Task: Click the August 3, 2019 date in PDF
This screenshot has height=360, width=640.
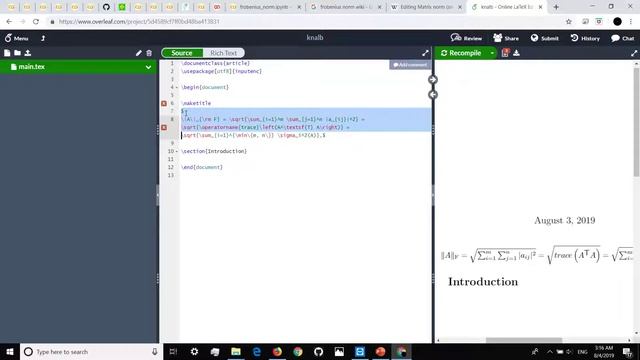Action: click(564, 220)
